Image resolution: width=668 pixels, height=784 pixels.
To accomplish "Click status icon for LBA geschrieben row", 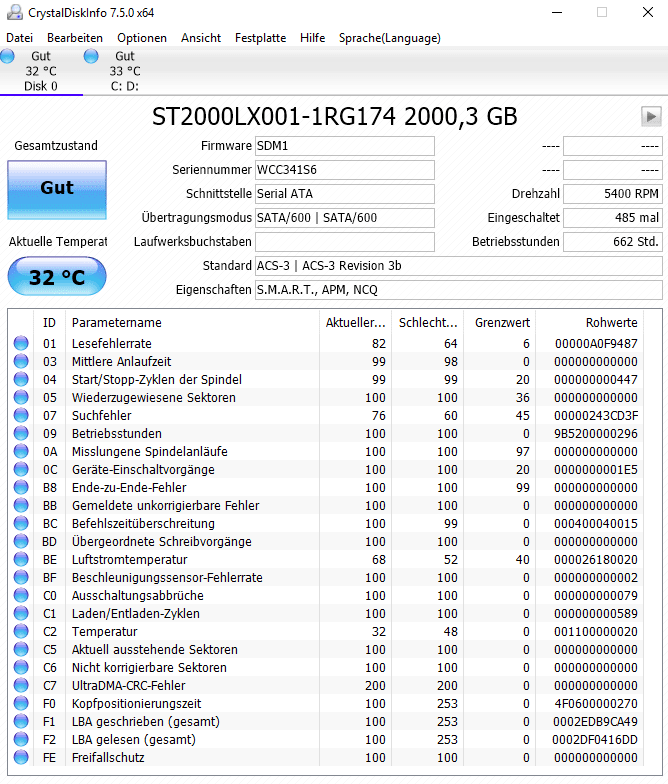I will (21, 722).
